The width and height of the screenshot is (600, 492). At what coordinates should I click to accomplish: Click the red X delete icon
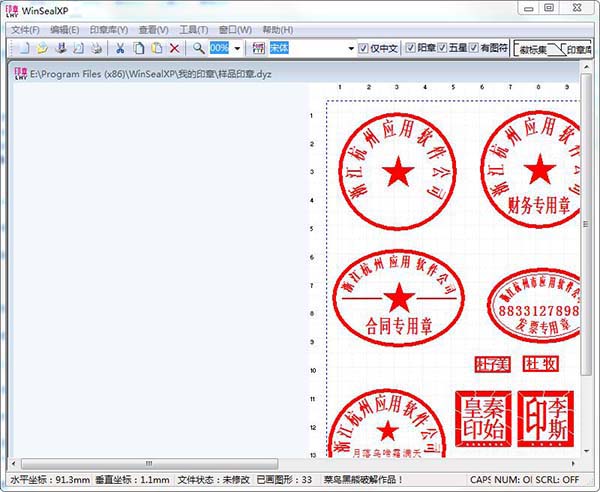pos(175,48)
